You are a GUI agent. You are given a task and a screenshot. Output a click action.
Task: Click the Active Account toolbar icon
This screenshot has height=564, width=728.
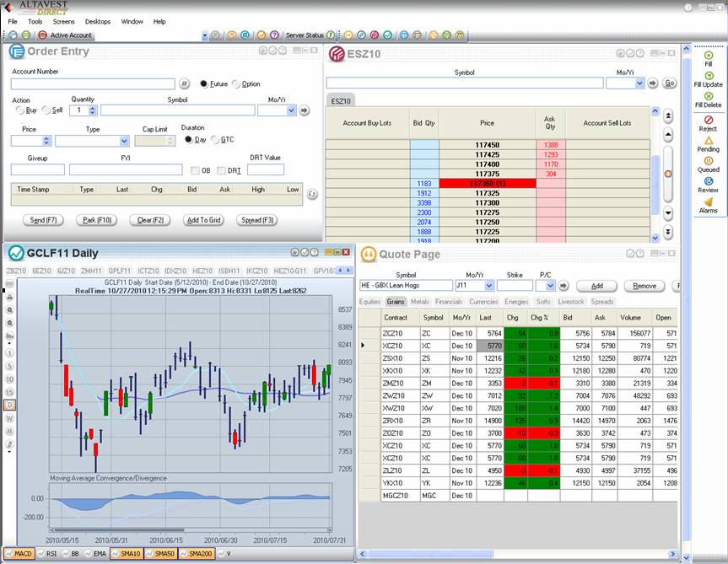point(42,35)
